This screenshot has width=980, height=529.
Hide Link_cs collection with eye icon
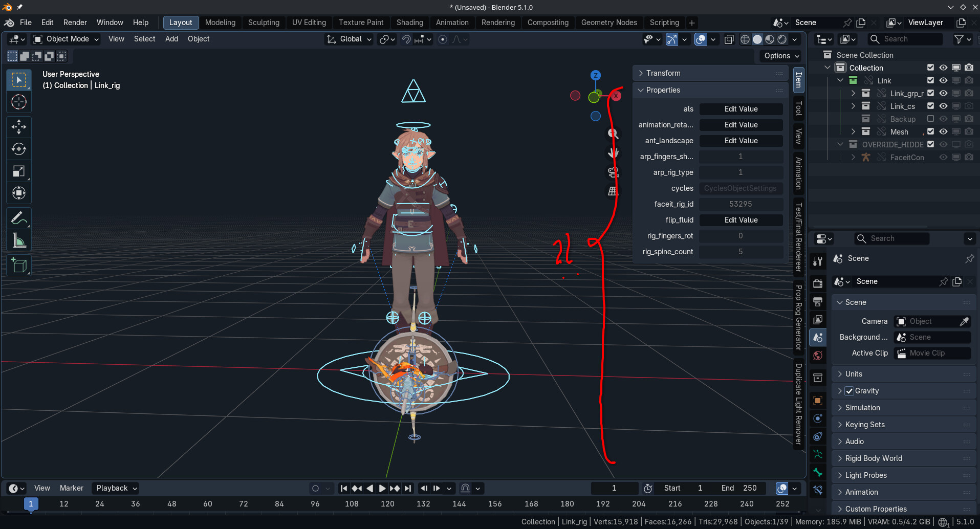point(943,106)
